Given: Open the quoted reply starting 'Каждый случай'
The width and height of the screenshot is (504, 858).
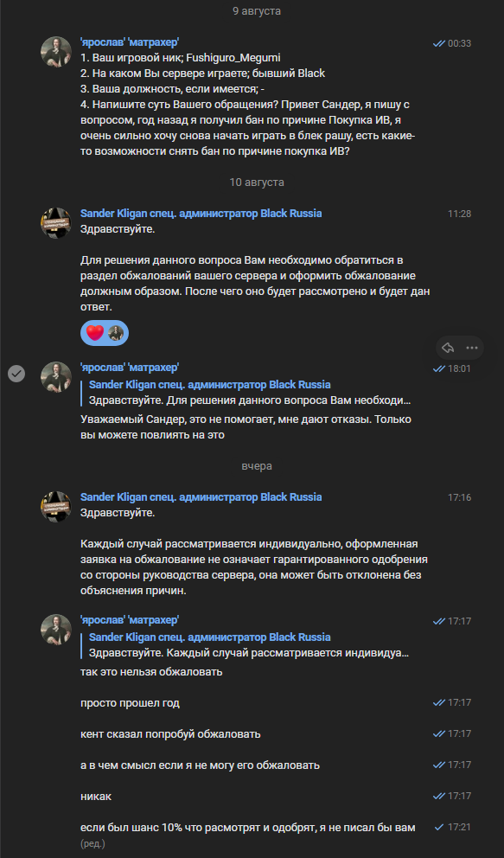Looking at the screenshot, I should pyautogui.click(x=249, y=645).
